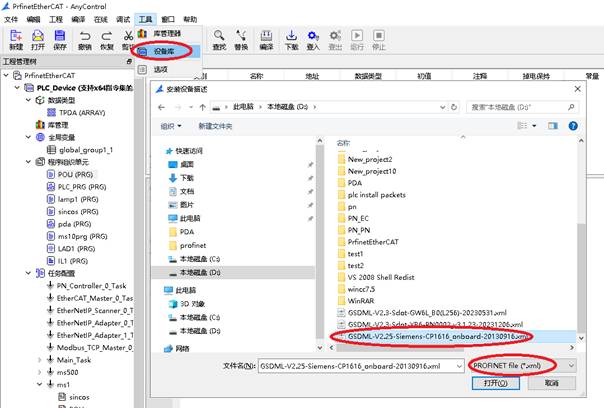The width and height of the screenshot is (604, 408).
Task: Click the 保存 (Save) toolbar icon
Action: (61, 40)
